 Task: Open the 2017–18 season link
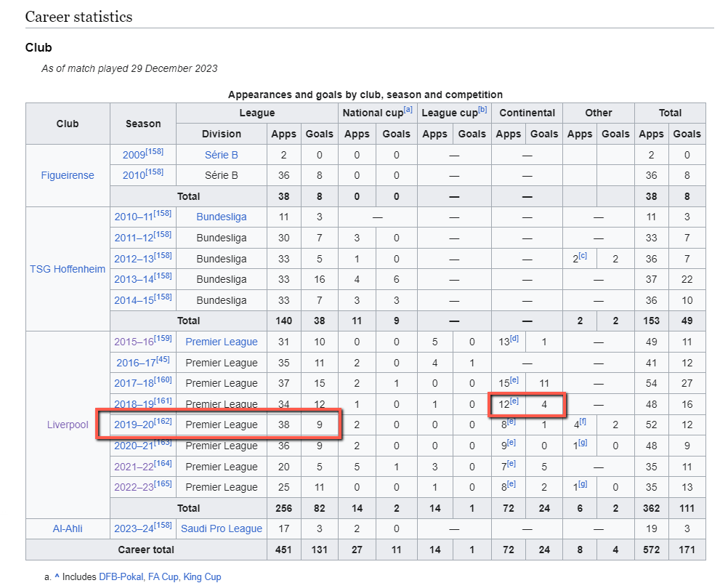[x=134, y=383]
